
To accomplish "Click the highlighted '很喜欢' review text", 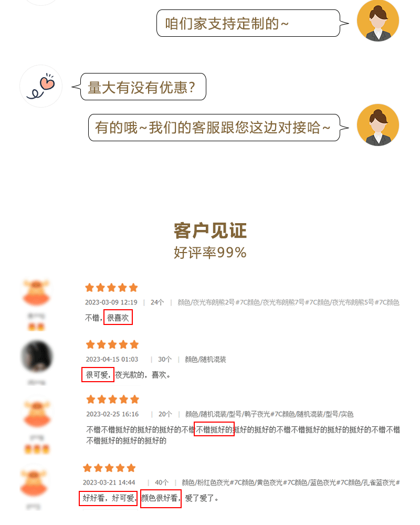I will click(x=118, y=318).
